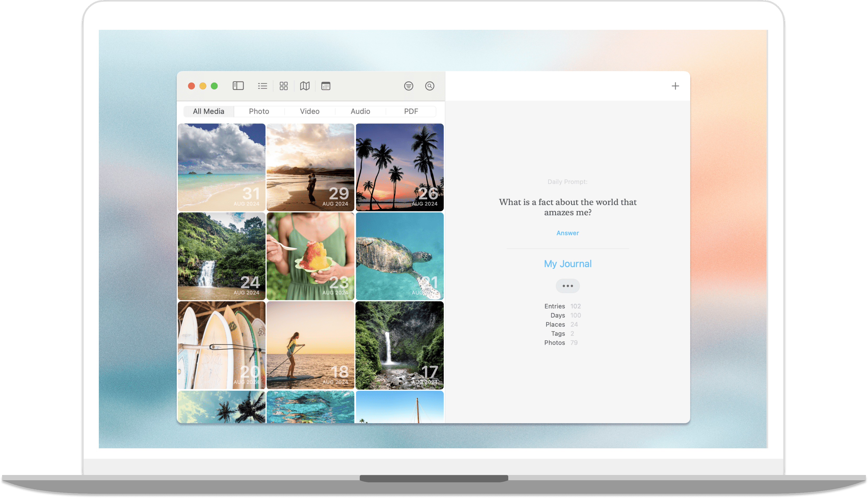Open the map view icon

coord(305,86)
